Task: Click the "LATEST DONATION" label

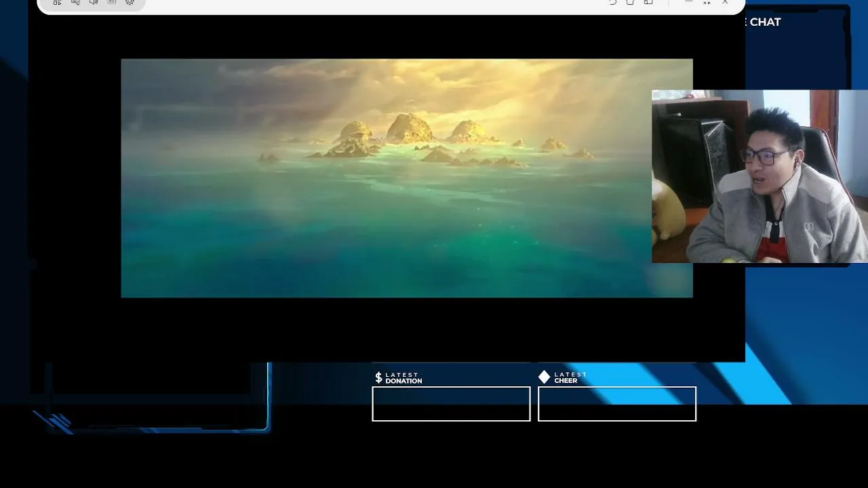Action: coord(403,378)
